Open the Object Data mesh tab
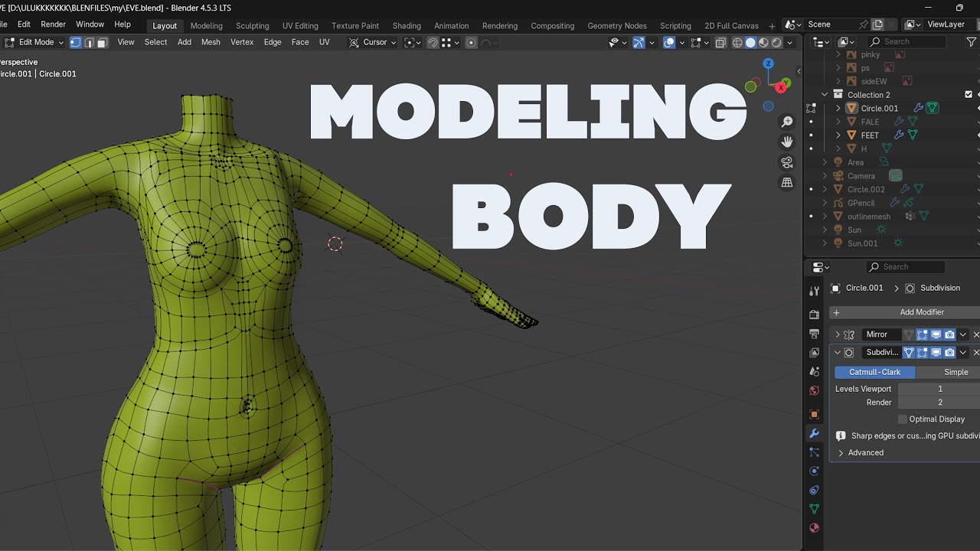The width and height of the screenshot is (980, 551). [814, 509]
